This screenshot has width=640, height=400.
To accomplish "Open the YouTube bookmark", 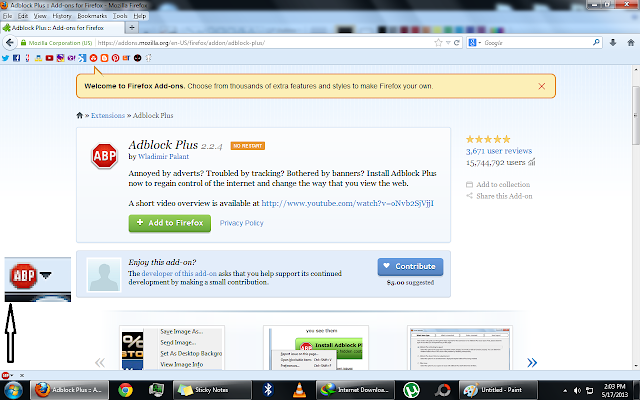I will (49, 58).
